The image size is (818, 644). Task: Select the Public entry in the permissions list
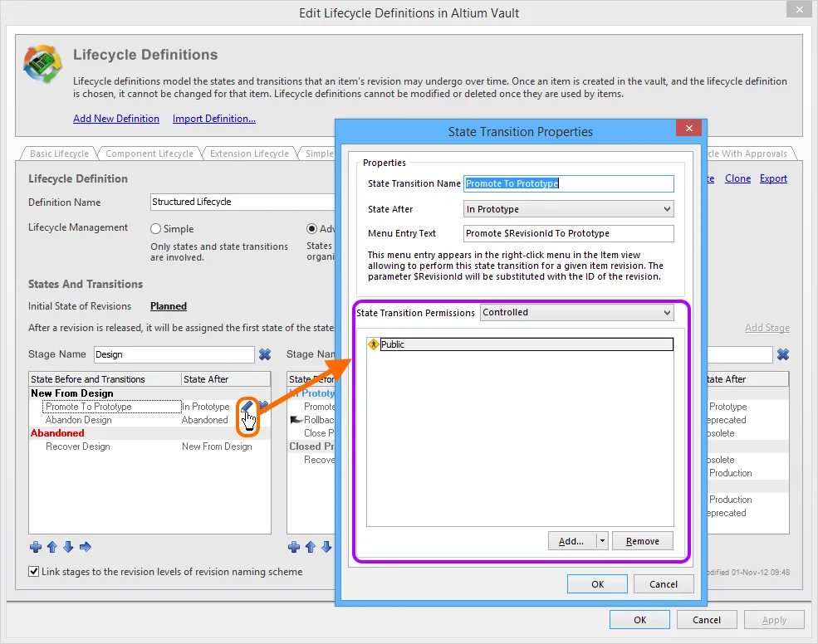pyautogui.click(x=527, y=344)
